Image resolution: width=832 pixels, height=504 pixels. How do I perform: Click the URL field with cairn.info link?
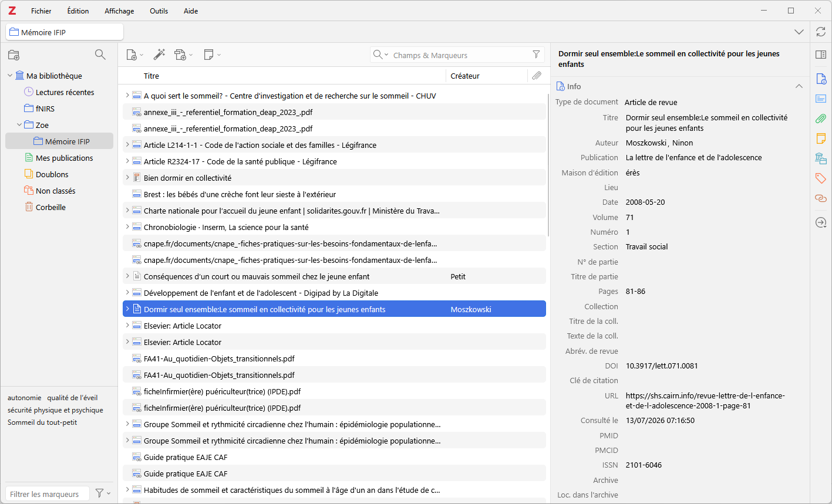pyautogui.click(x=705, y=401)
